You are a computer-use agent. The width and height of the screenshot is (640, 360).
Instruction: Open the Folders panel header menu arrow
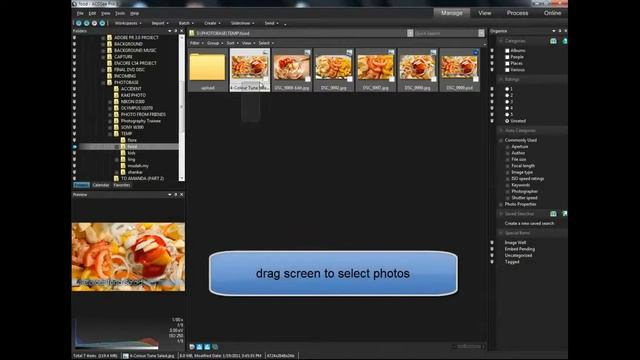170,31
